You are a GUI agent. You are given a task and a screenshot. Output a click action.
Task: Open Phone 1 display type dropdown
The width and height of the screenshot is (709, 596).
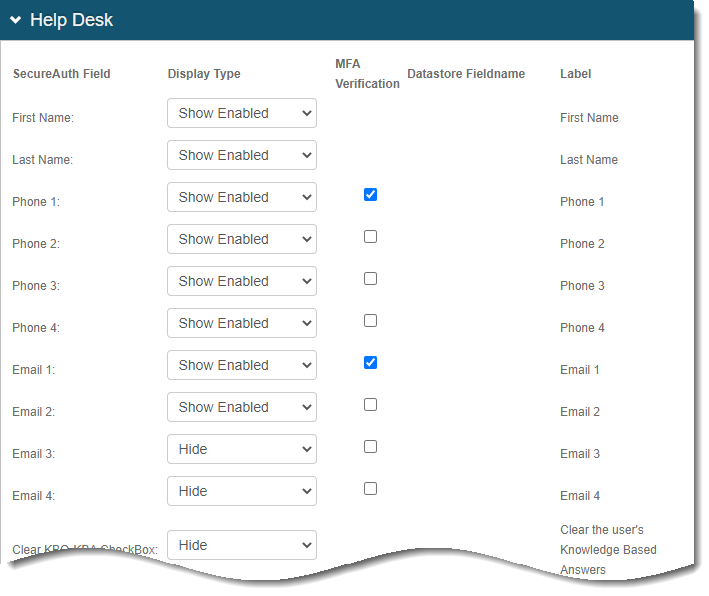click(241, 198)
